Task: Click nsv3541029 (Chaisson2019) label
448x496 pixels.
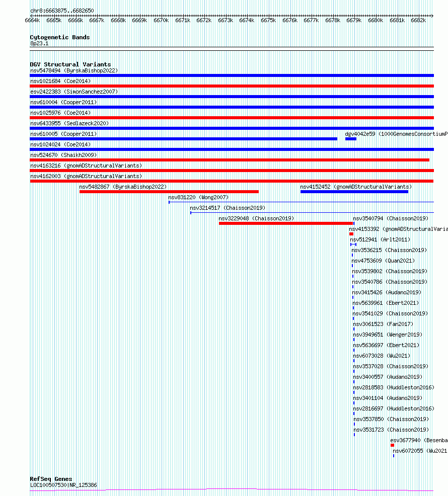Action: click(x=391, y=313)
